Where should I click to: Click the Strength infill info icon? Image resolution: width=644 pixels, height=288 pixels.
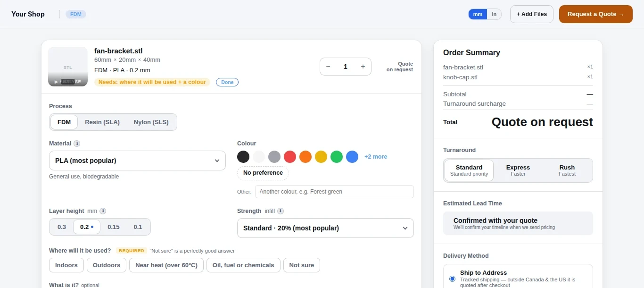pyautogui.click(x=281, y=211)
